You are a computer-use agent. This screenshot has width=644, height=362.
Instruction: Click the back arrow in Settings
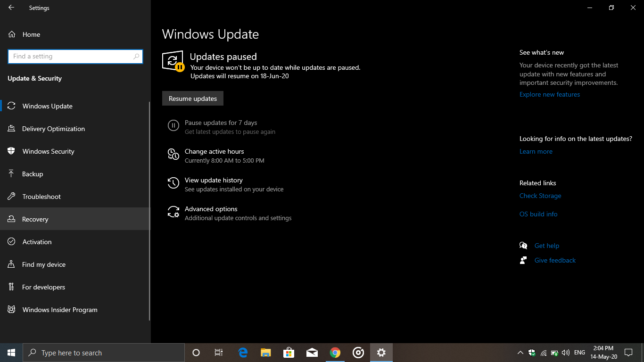click(11, 8)
